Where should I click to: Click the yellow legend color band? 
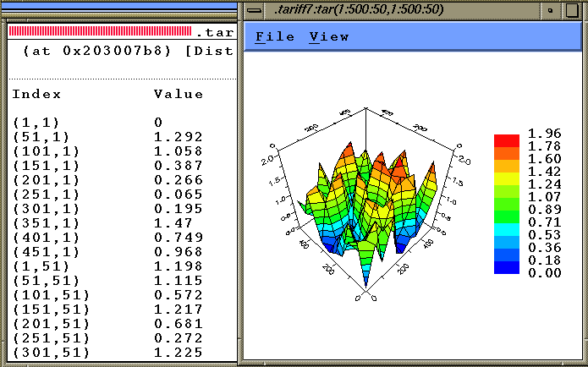pyautogui.click(x=506, y=178)
